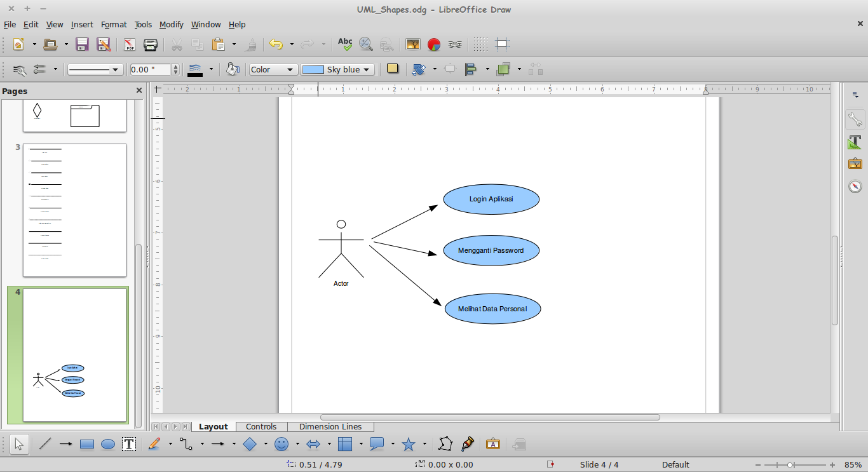The width and height of the screenshot is (868, 472).
Task: Activate the Insert Text Box tool
Action: pyautogui.click(x=129, y=444)
